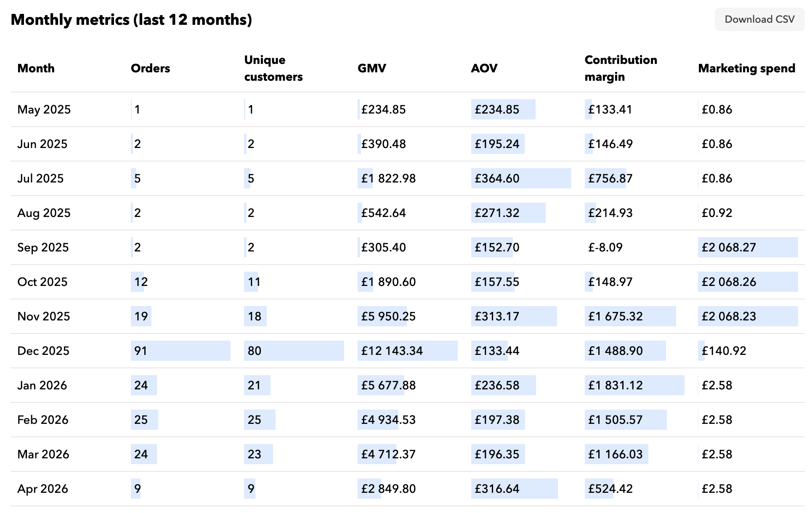Click the Unique customers column header

tap(273, 68)
